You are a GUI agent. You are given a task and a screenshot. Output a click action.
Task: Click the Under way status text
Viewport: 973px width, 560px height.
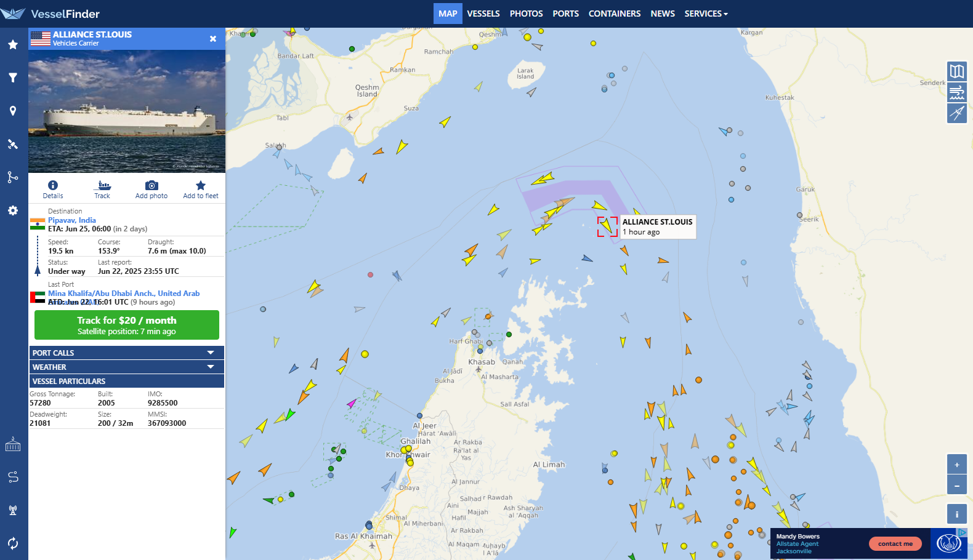pos(67,271)
